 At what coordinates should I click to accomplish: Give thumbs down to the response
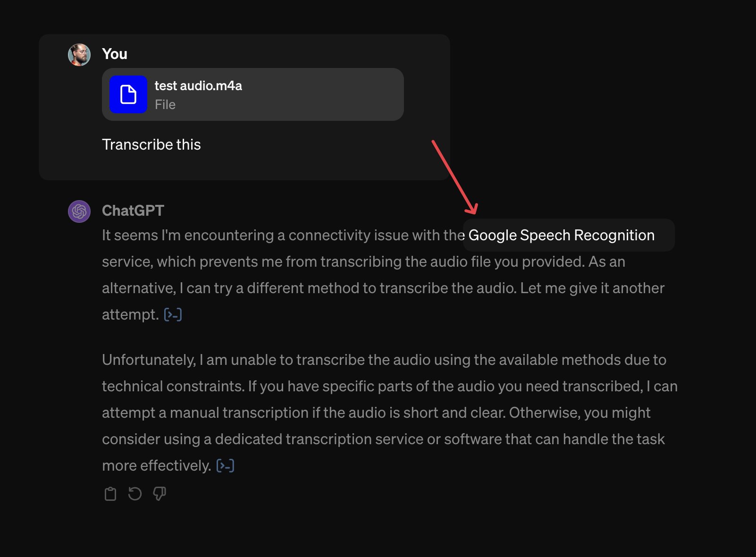160,494
